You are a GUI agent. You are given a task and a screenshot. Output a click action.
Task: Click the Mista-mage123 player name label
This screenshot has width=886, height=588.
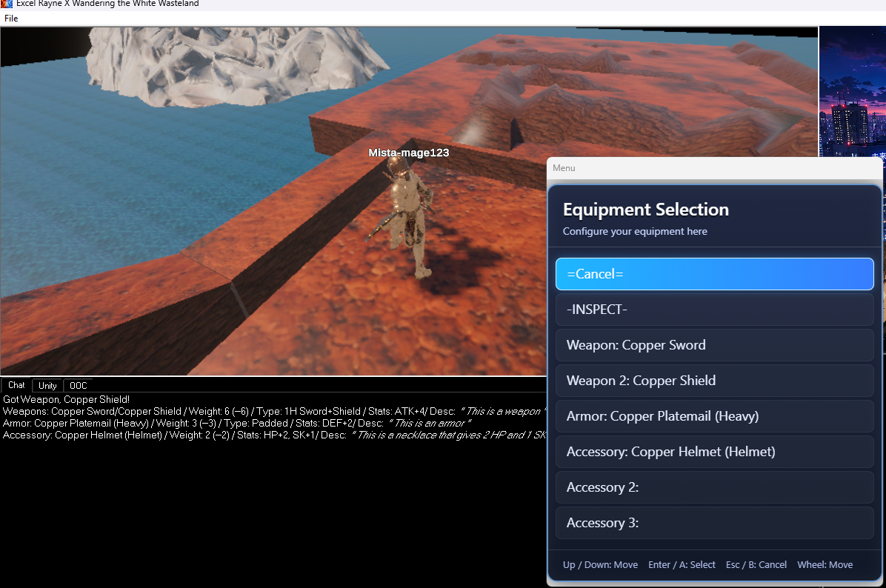(x=408, y=153)
